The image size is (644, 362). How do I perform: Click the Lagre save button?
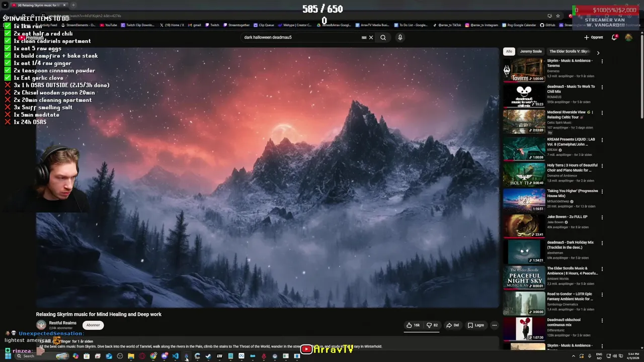pos(476,325)
